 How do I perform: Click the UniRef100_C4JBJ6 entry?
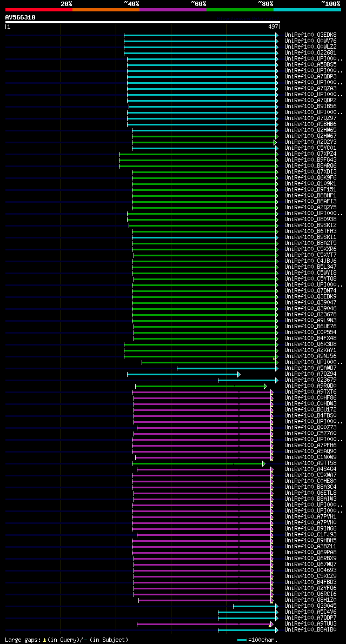[310, 261]
